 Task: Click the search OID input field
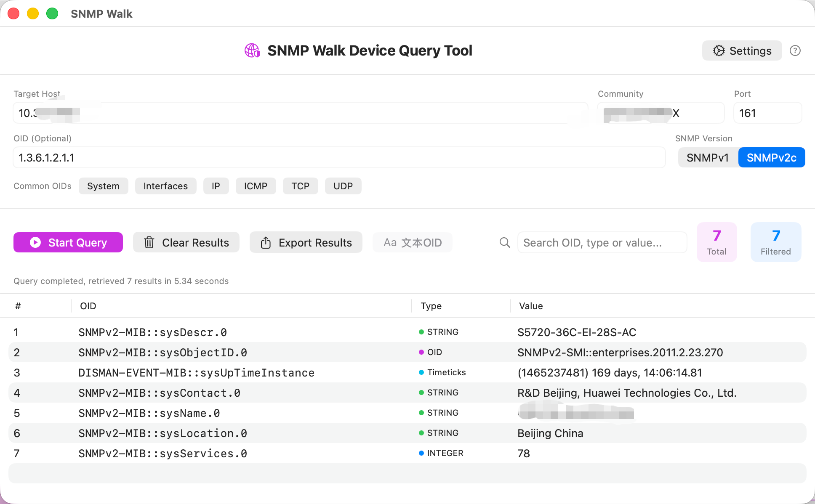click(602, 242)
